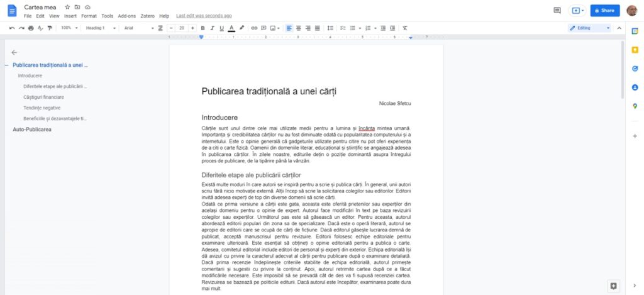644x295 pixels.
Task: Expand numbered list style options arrow
Action: [375, 28]
